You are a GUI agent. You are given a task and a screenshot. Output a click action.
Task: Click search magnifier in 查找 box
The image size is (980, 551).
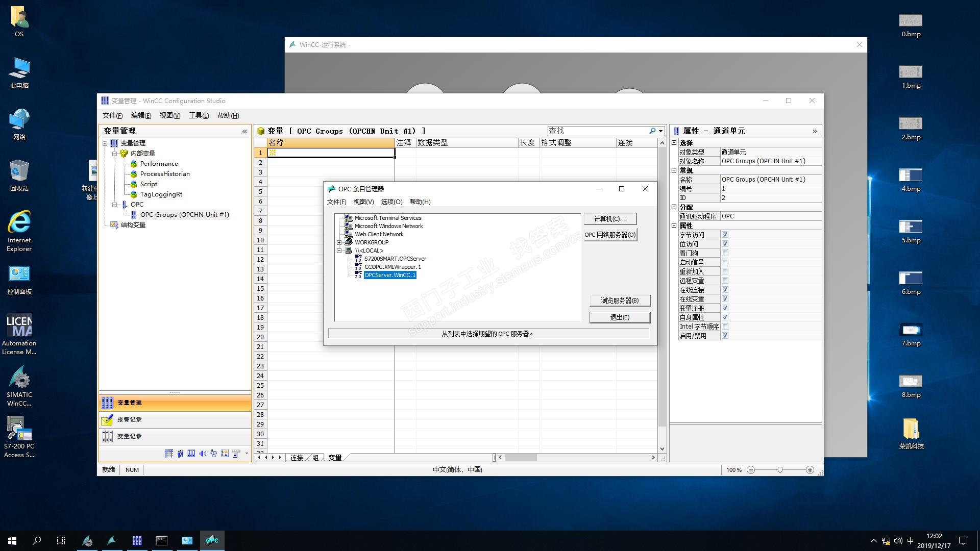pyautogui.click(x=652, y=131)
